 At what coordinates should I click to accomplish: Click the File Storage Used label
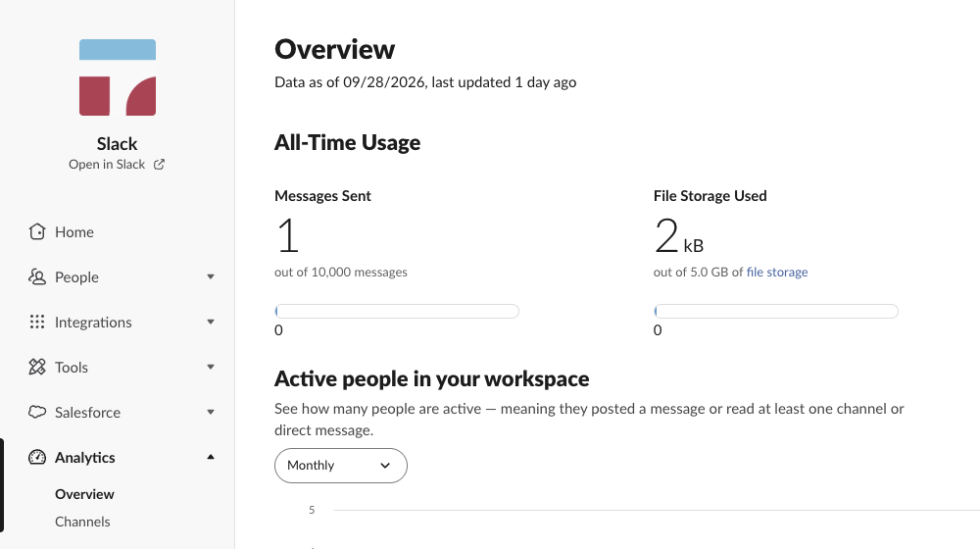point(710,196)
